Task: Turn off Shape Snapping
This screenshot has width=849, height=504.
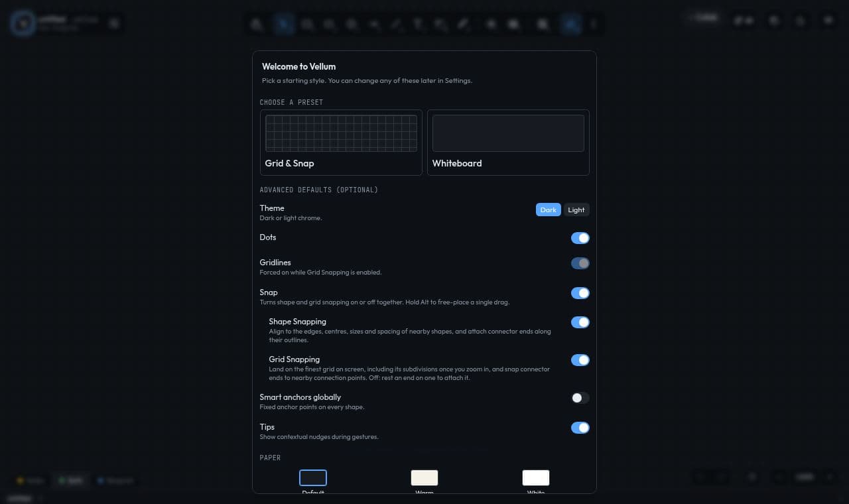Action: [x=580, y=322]
